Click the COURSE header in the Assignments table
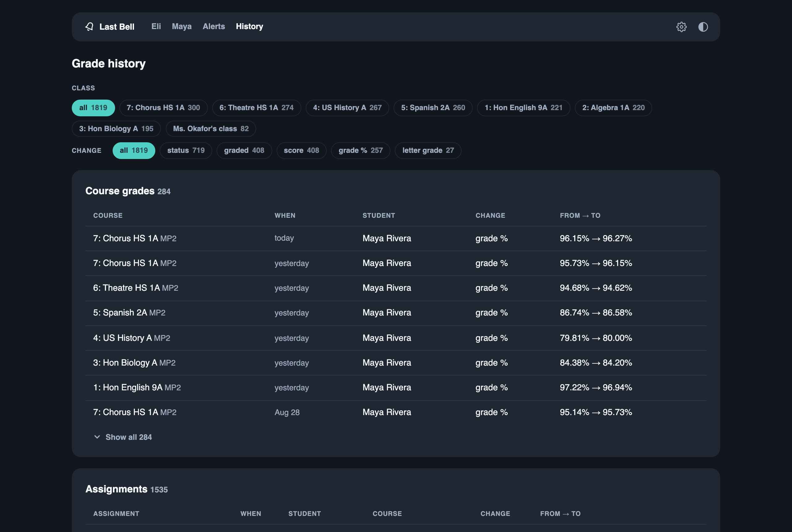This screenshot has width=792, height=532. tap(387, 514)
